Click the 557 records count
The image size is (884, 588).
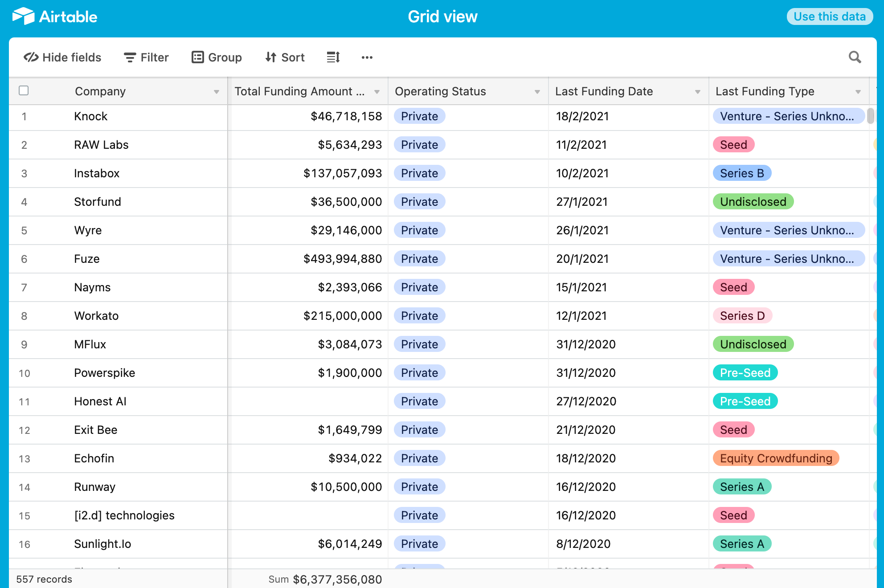[x=44, y=579]
